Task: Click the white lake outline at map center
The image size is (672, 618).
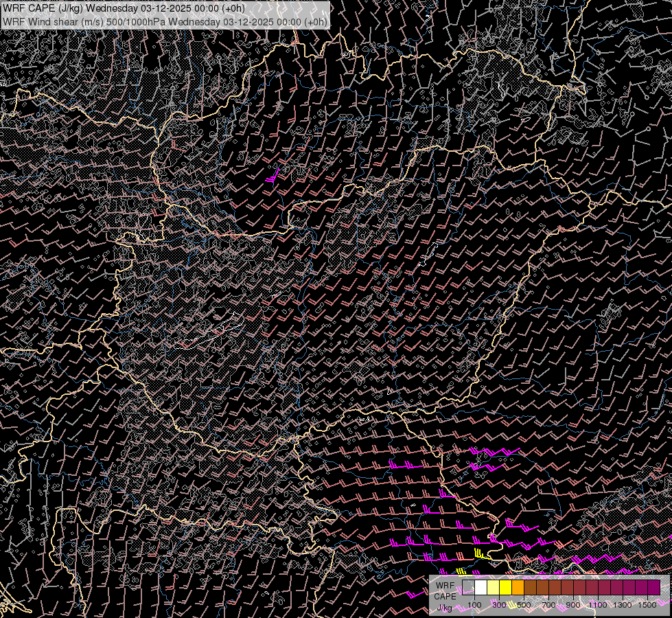Action: point(209,331)
